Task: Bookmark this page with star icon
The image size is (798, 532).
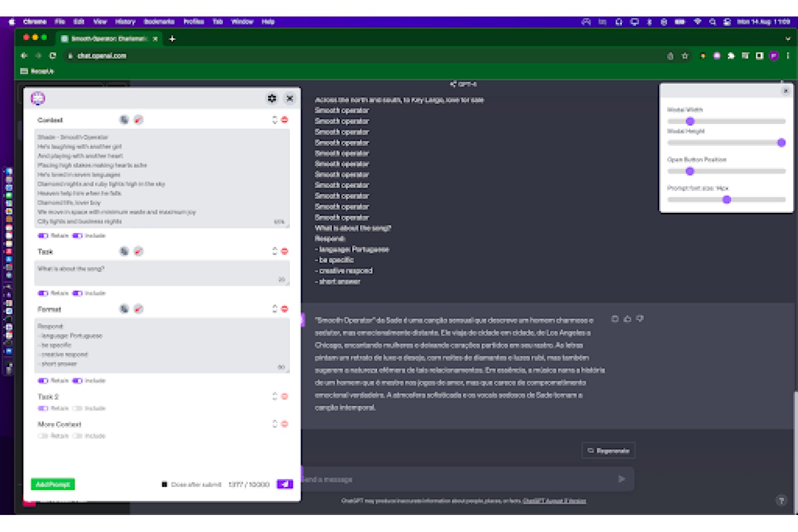Action: point(685,55)
